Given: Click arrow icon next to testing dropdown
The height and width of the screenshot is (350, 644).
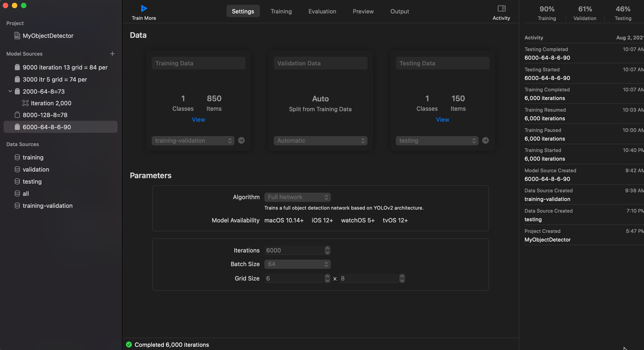Looking at the screenshot, I should coord(485,140).
